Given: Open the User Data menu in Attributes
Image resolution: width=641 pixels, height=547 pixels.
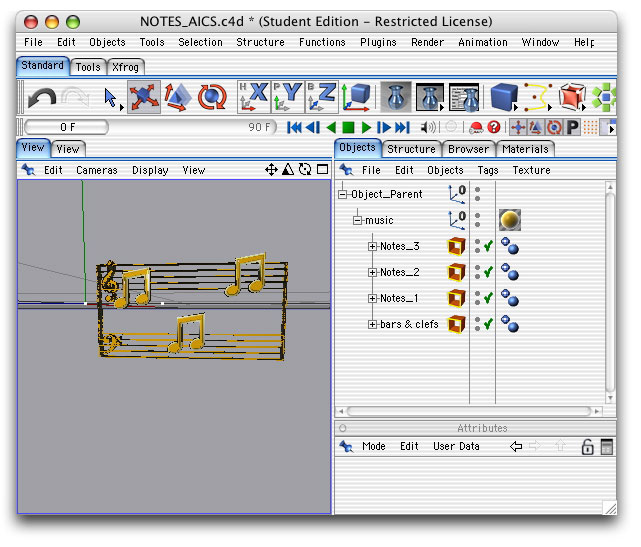Looking at the screenshot, I should (456, 446).
